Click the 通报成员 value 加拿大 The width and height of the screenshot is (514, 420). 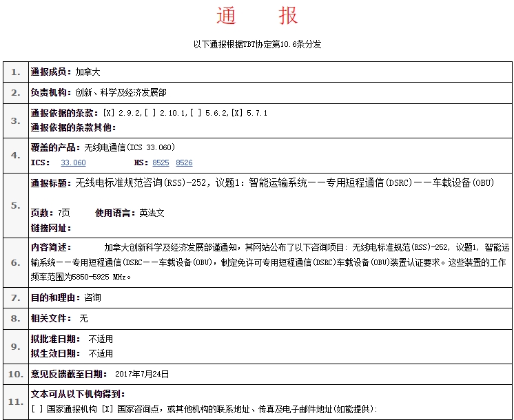pyautogui.click(x=88, y=72)
